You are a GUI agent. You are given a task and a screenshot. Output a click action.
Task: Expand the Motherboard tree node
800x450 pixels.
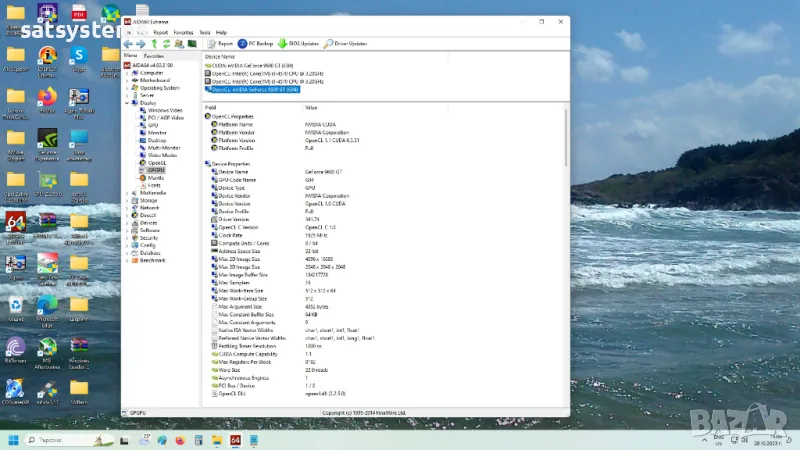coord(127,80)
